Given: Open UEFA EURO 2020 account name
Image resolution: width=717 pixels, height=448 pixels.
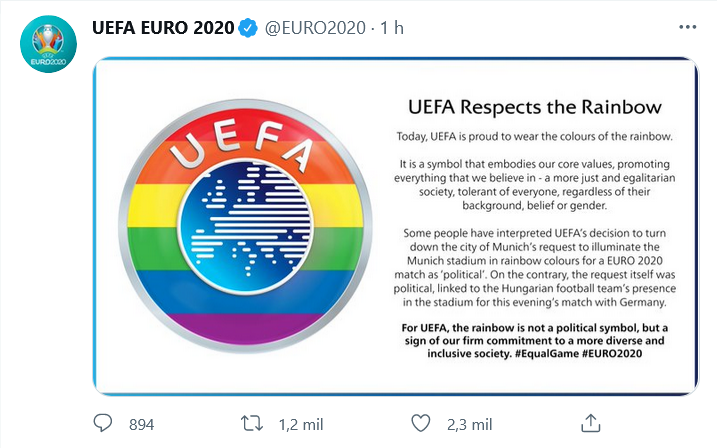Looking at the screenshot, I should point(163,28).
